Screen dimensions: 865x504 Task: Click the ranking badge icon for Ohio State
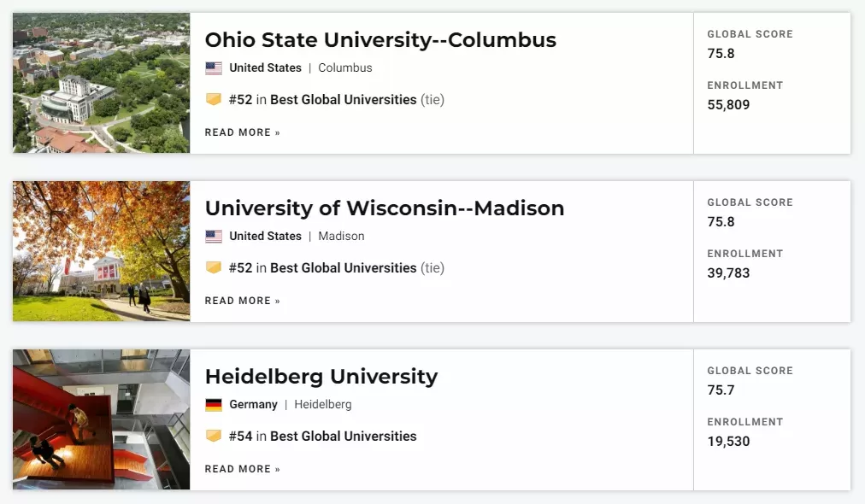coord(214,99)
